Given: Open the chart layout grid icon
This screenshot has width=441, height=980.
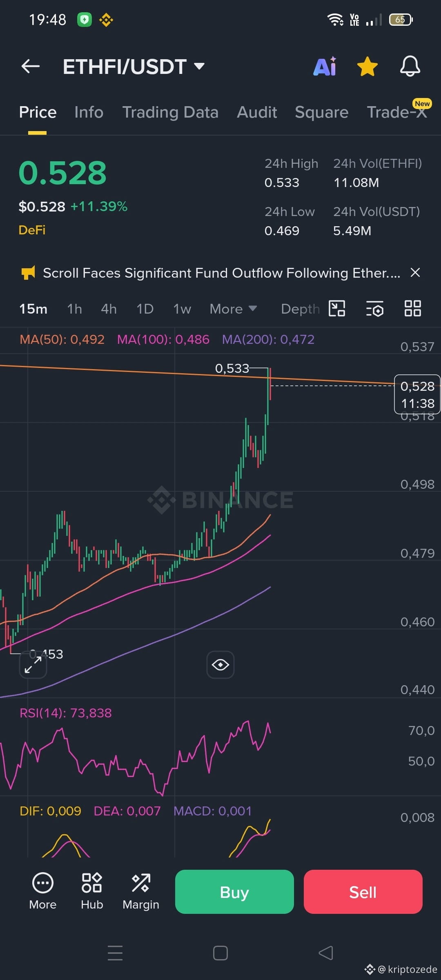Looking at the screenshot, I should (412, 308).
